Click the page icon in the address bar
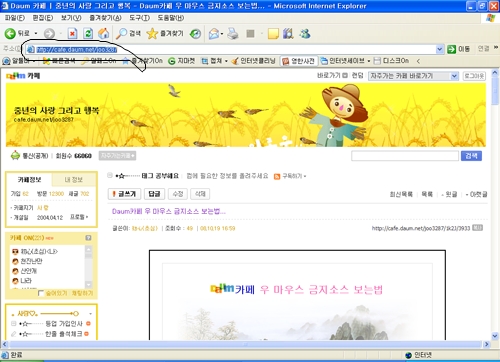 31,50
